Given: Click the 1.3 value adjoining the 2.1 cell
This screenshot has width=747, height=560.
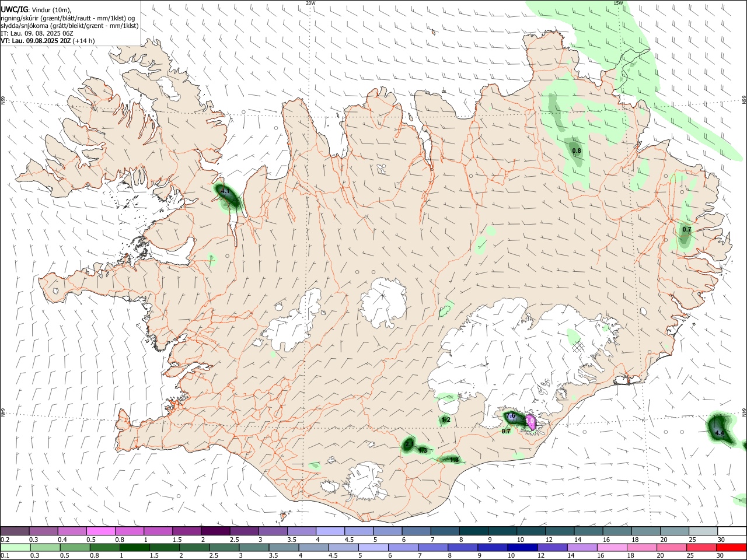Looking at the screenshot, I should tap(423, 451).
